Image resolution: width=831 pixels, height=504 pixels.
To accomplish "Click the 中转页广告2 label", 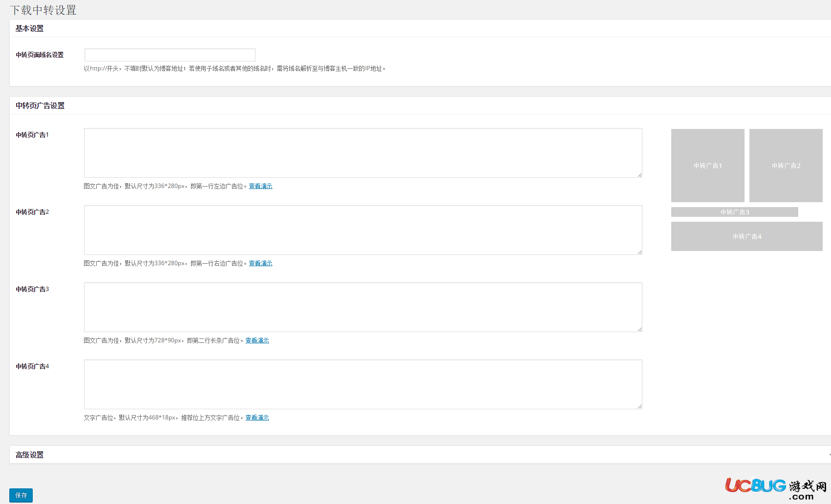I will pyautogui.click(x=32, y=212).
